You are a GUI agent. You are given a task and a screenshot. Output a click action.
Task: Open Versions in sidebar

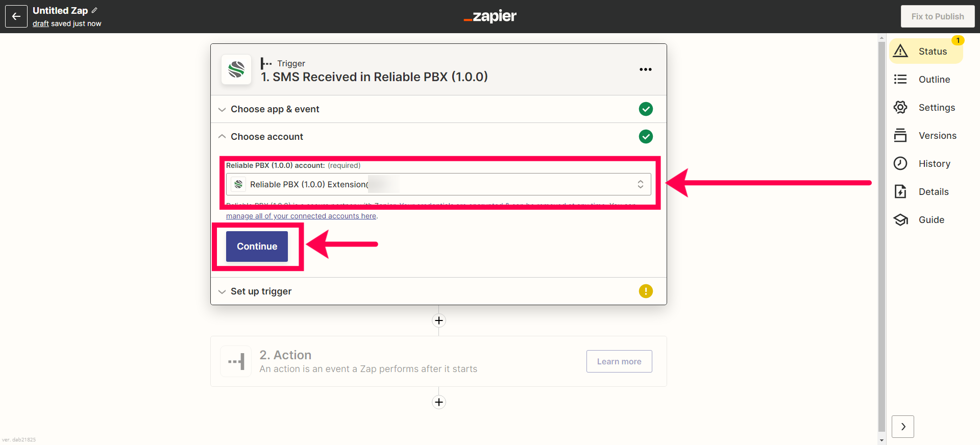coord(926,135)
